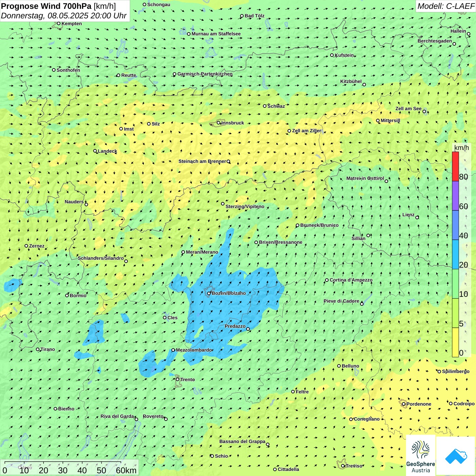Click the Modell: C-LAEF text
Screen dimensions: 476x476
pyautogui.click(x=446, y=6)
